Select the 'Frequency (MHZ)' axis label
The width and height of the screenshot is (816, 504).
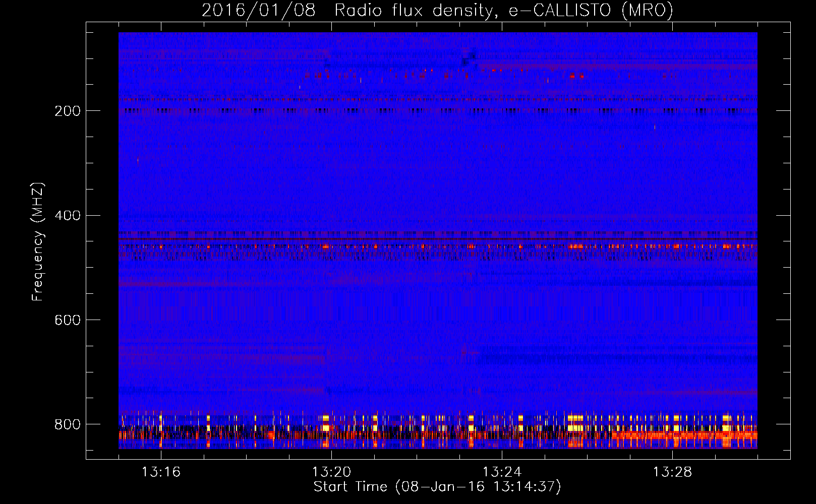coord(38,242)
